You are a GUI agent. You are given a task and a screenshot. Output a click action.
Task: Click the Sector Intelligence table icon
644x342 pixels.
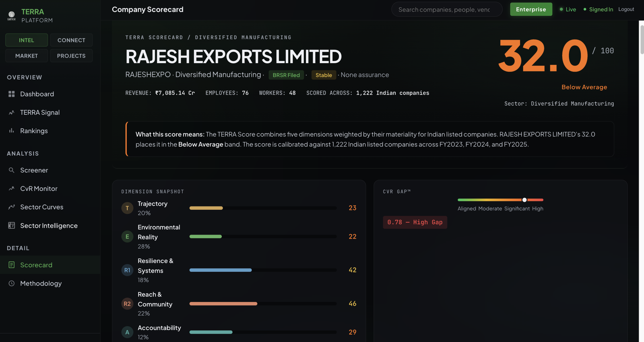pos(12,225)
